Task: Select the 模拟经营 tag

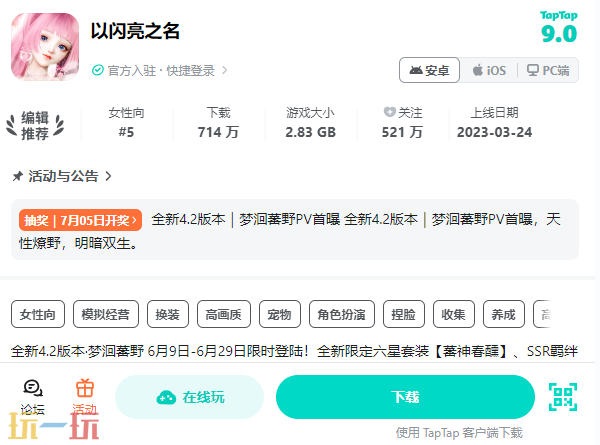Action: (x=106, y=314)
